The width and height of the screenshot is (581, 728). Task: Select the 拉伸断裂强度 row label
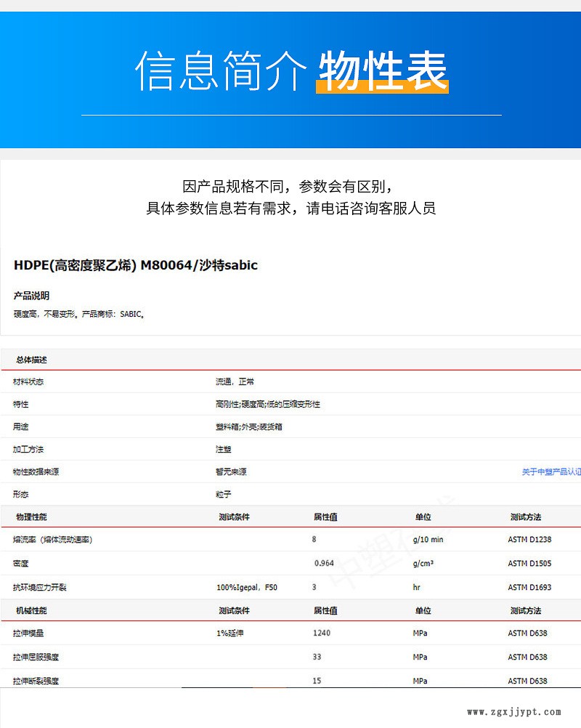point(36,681)
